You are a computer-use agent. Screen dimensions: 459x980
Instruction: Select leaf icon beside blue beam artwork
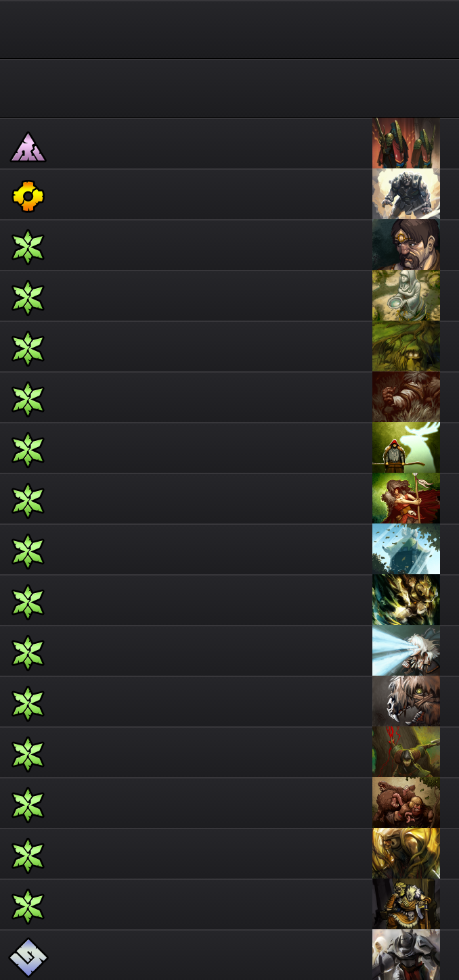click(x=28, y=653)
